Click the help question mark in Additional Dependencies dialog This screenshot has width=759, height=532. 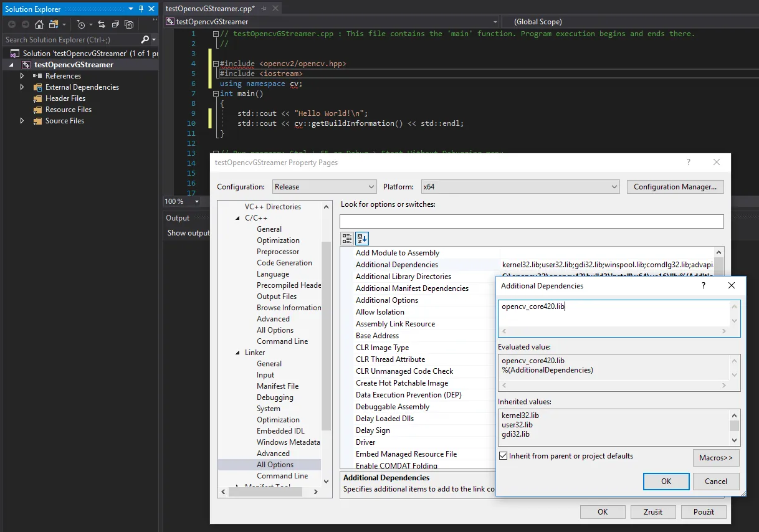(x=704, y=285)
